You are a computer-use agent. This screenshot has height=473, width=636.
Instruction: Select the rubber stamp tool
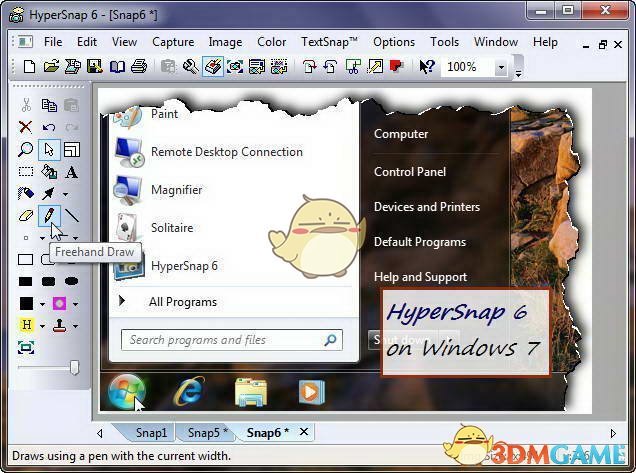pyautogui.click(x=60, y=325)
